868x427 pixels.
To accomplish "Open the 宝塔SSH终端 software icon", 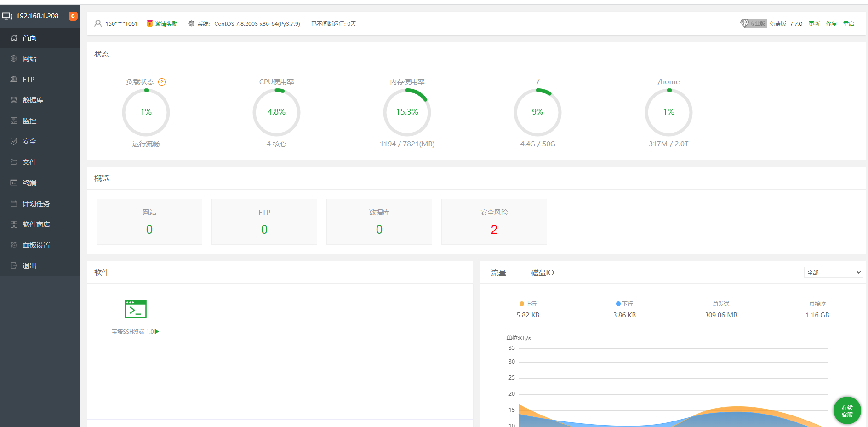I will [136, 309].
